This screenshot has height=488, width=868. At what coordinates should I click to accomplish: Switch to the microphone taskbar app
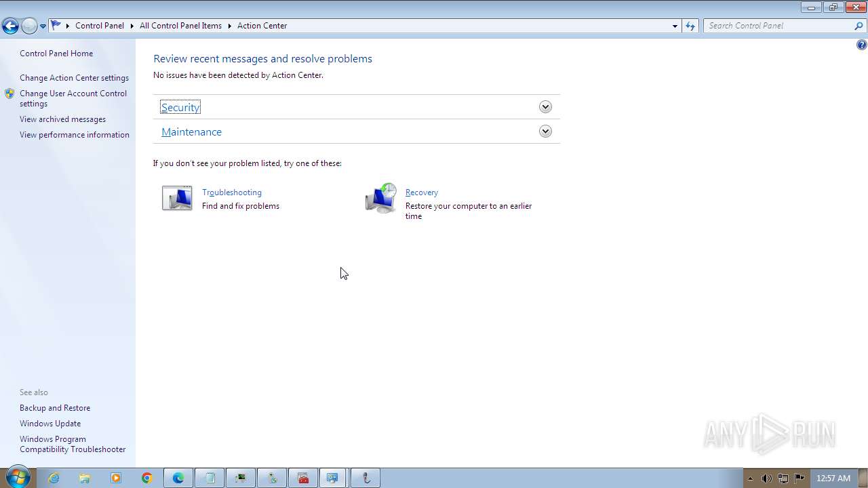click(366, 478)
